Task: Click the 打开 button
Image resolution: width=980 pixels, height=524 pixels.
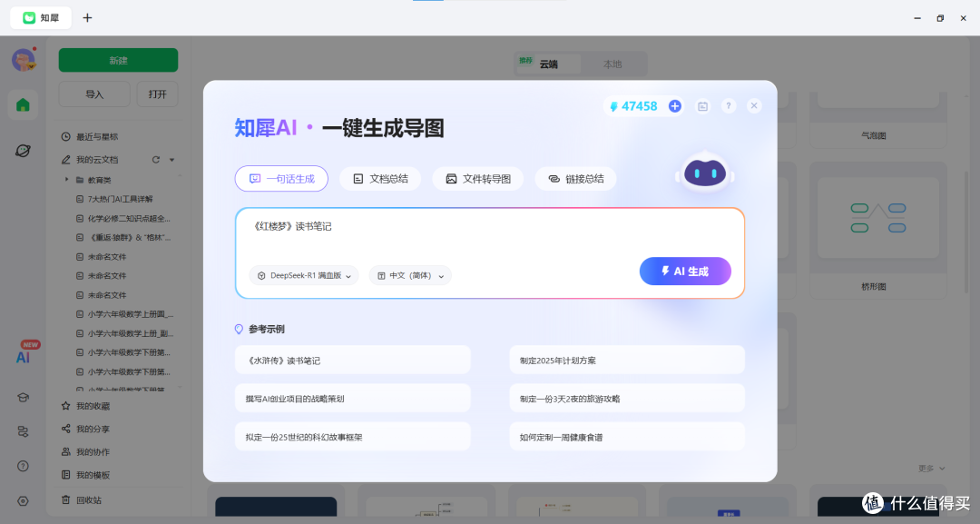Action: (158, 94)
